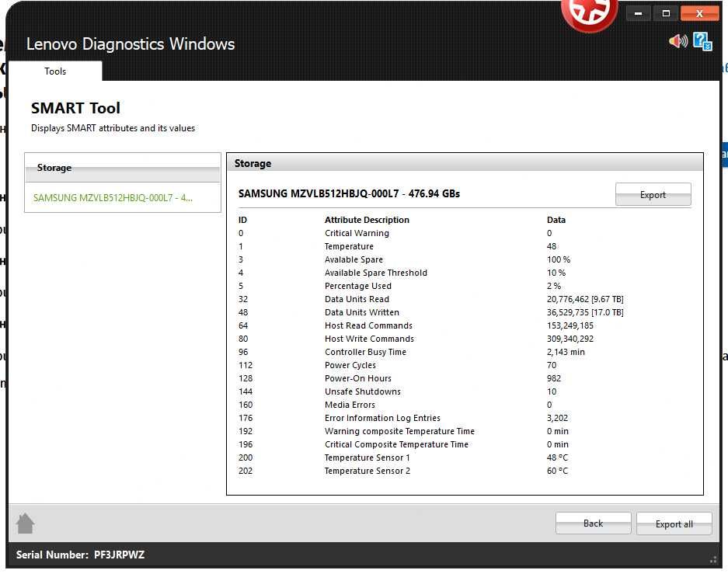728x574 pixels.
Task: Click the home icon in the bottom bar
Action: [25, 524]
